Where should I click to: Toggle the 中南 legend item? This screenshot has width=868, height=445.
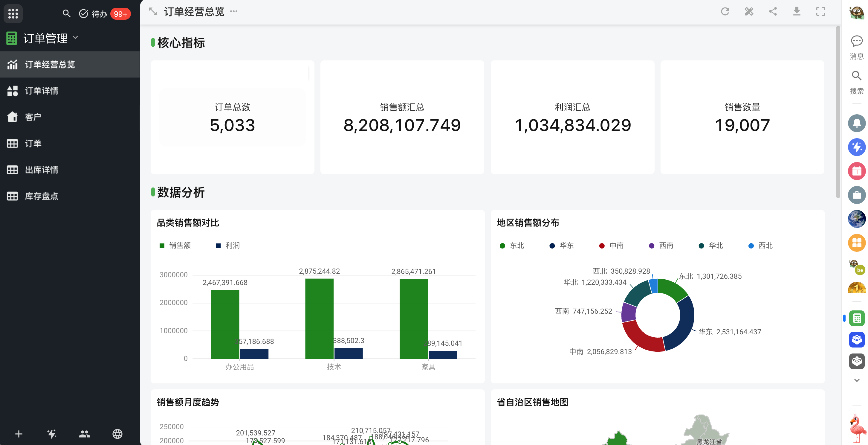(612, 246)
